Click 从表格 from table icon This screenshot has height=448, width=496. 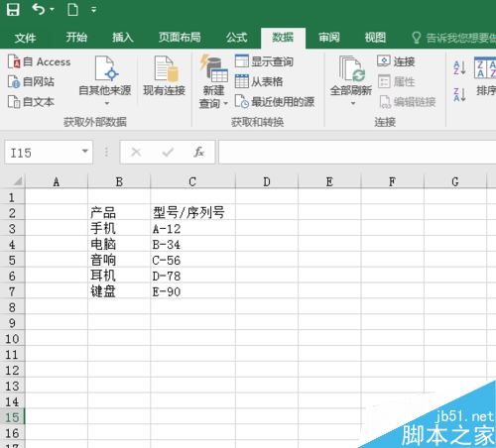click(x=259, y=81)
